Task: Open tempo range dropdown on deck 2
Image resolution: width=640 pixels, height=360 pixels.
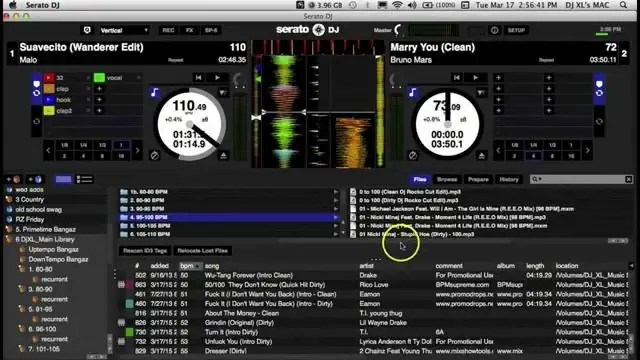Action: 481,93
